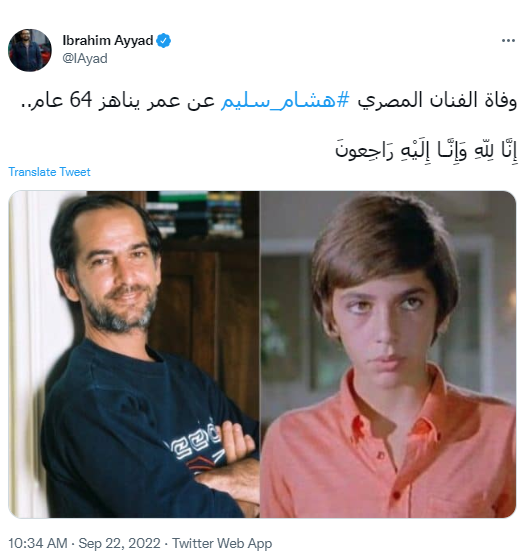Viewport: 528px width, 552px height.
Task: Click the Sep 22, 2022 date
Action: tap(119, 543)
